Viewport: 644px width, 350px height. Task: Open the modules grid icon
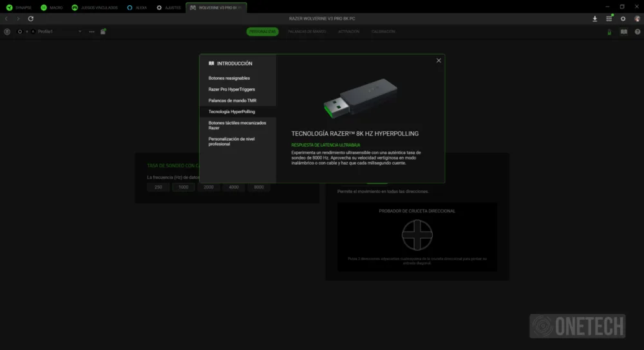(609, 19)
